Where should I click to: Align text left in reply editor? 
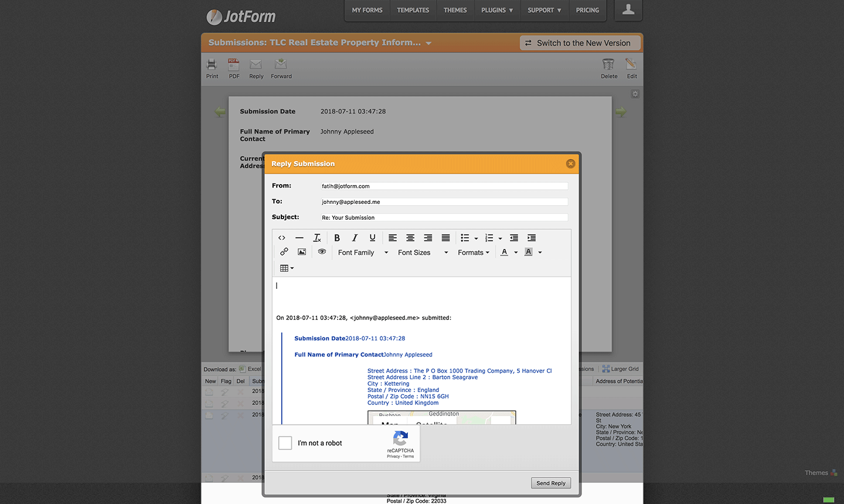point(393,238)
